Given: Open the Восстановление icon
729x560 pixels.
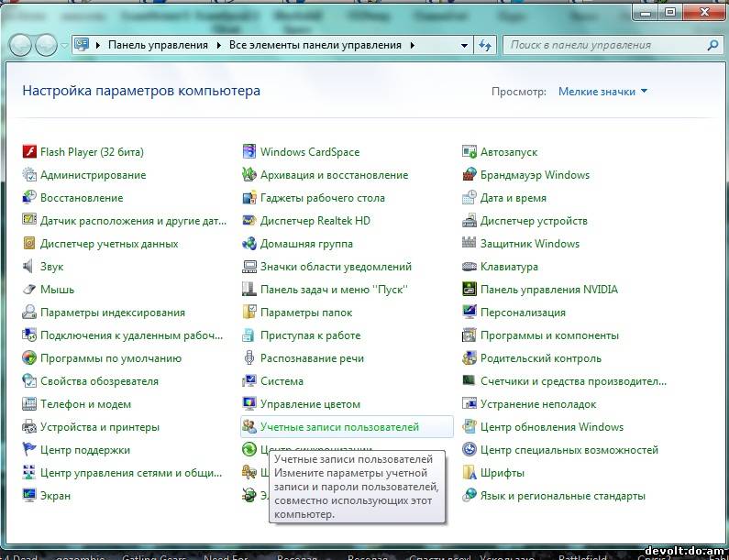Looking at the screenshot, I should (x=29, y=197).
